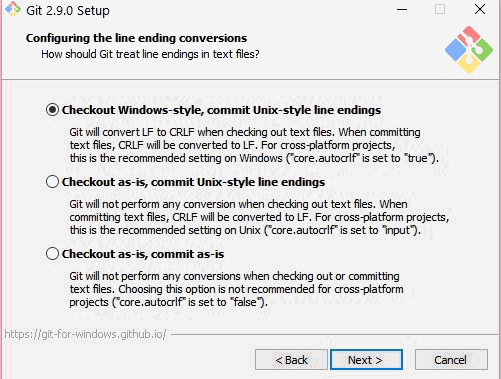
Task: Minimize the Git Setup window
Action: coord(402,9)
